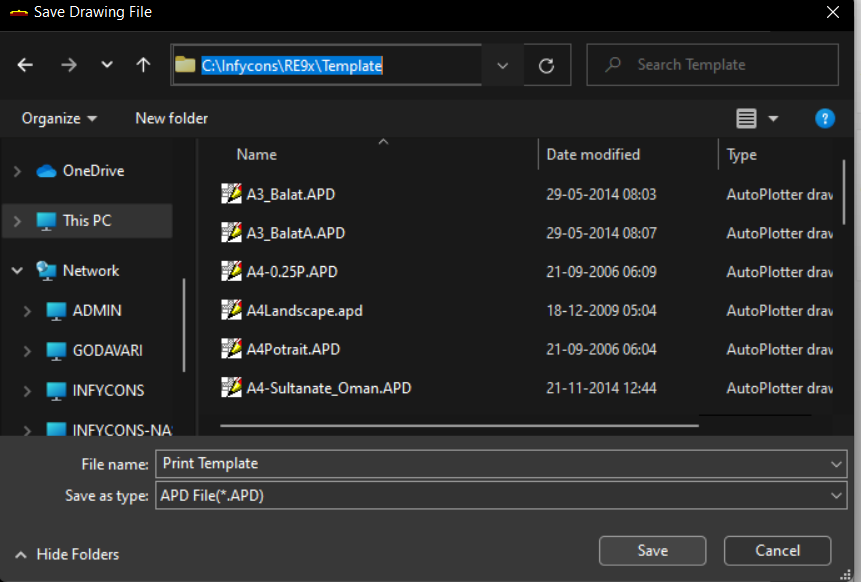Image resolution: width=861 pixels, height=582 pixels.
Task: Click the Hide Folders toggle
Action: 67,554
